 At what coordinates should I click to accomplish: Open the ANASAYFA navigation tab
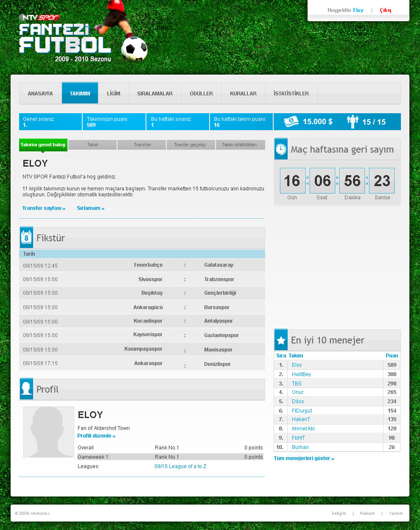[40, 93]
